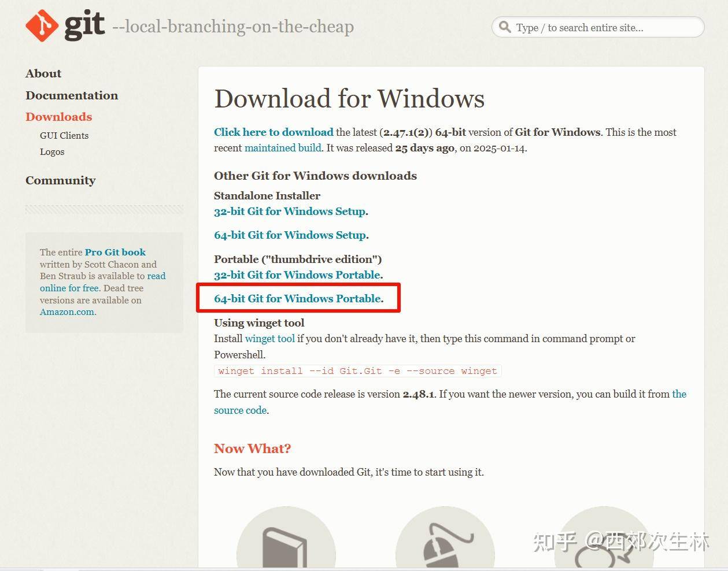The height and width of the screenshot is (571, 728).
Task: Click the Standalone Installer subheading
Action: pyautogui.click(x=267, y=195)
